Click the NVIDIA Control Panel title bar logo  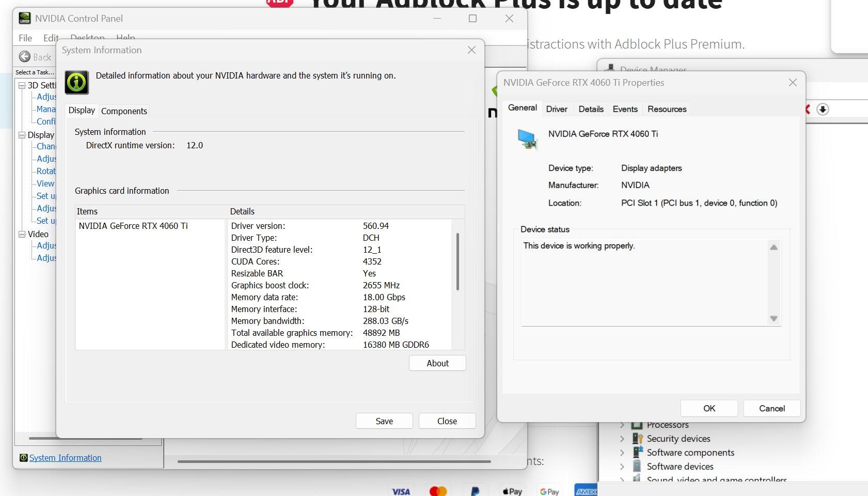pos(24,18)
